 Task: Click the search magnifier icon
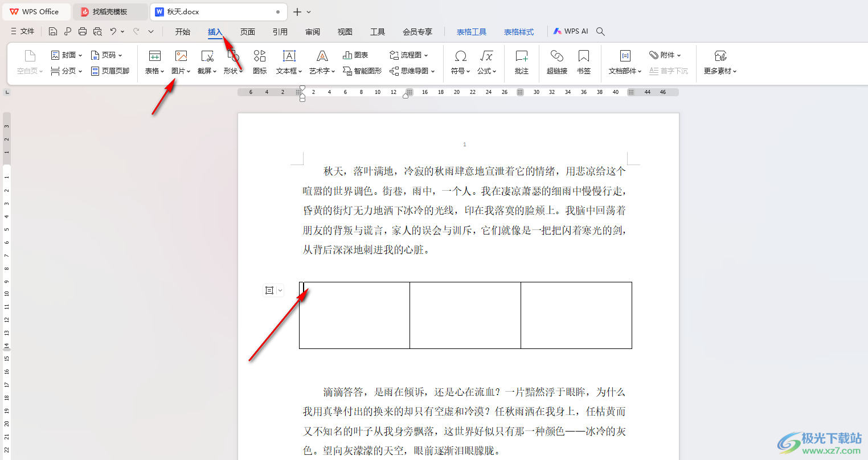point(600,31)
